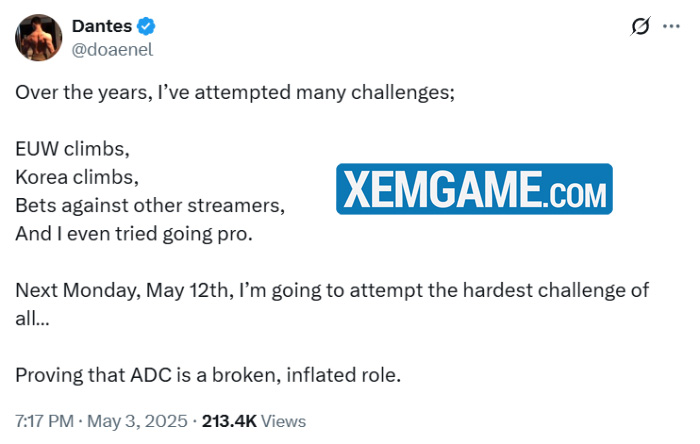Image resolution: width=700 pixels, height=444 pixels.
Task: Open the @doaenel handle link
Action: point(112,48)
